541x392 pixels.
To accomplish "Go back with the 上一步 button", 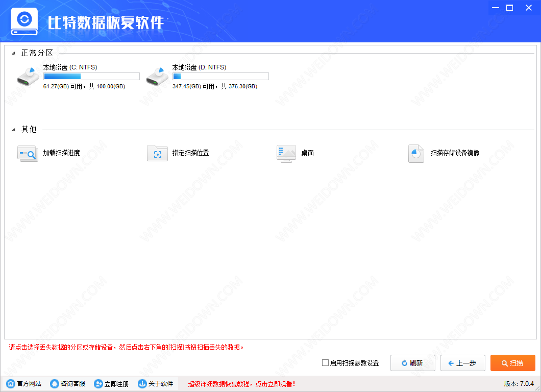I will (x=462, y=363).
